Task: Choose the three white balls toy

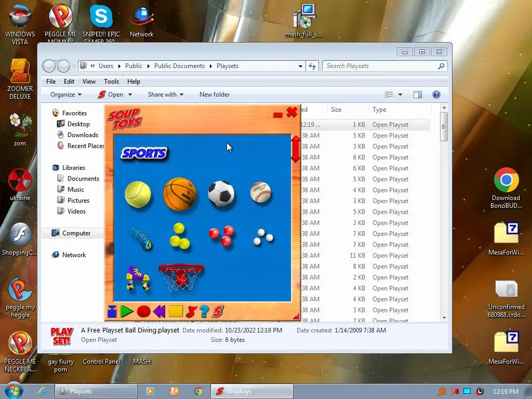Action: 263,237
